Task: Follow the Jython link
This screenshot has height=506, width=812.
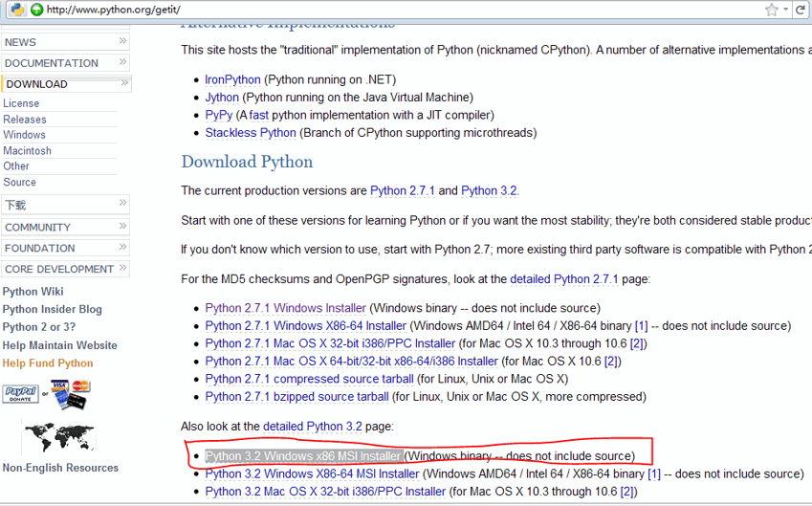Action: (x=222, y=98)
